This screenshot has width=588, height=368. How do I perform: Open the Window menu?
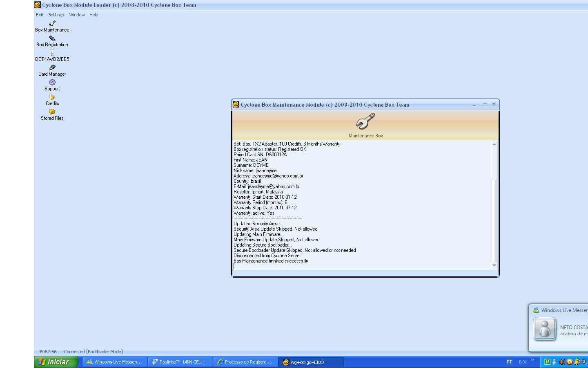tap(77, 15)
